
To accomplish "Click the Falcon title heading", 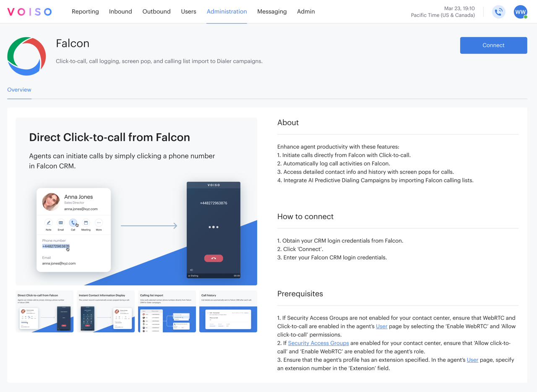I will click(73, 43).
